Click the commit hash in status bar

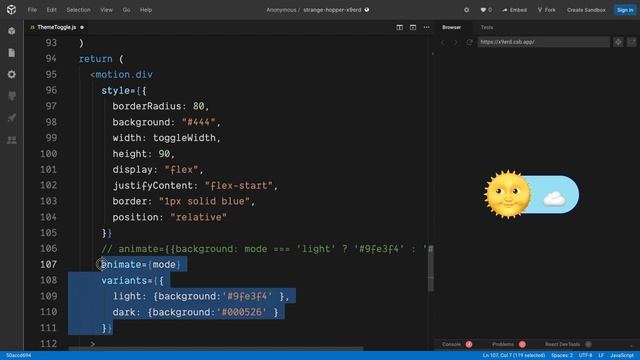point(18,356)
